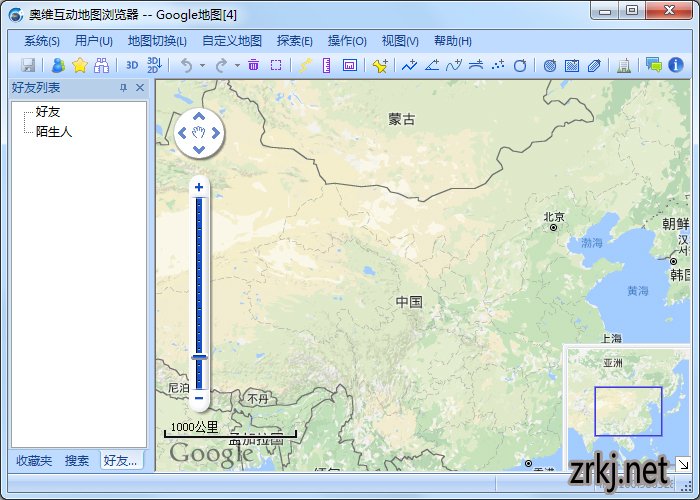Click the purple framed map window icon
Image resolution: width=700 pixels, height=500 pixels.
tap(350, 66)
